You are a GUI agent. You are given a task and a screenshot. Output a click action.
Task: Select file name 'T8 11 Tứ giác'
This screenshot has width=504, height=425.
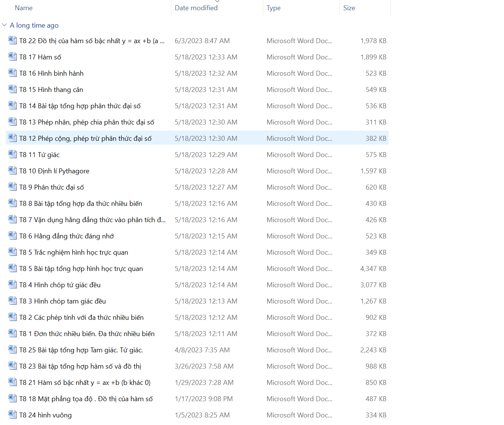point(39,155)
